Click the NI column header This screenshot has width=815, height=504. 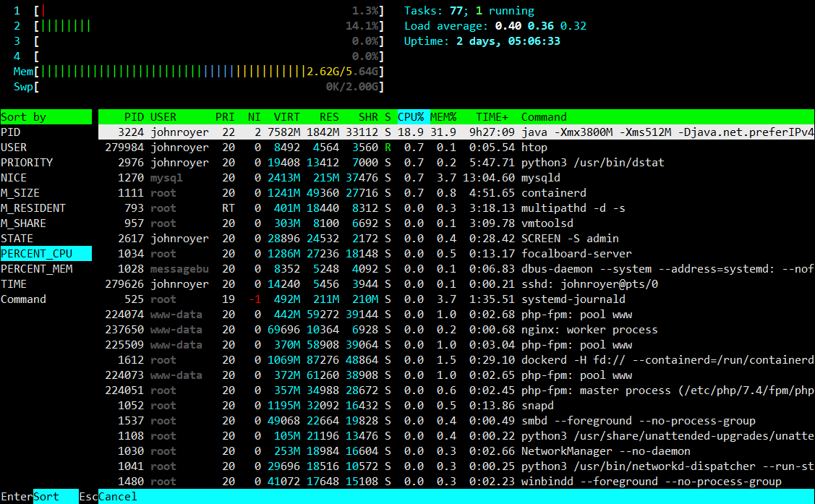click(x=254, y=117)
